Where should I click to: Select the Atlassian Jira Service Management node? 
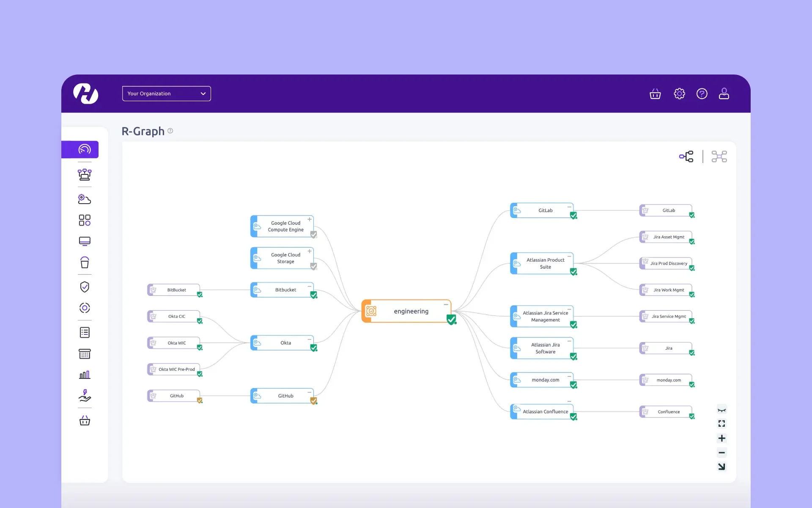(x=542, y=316)
